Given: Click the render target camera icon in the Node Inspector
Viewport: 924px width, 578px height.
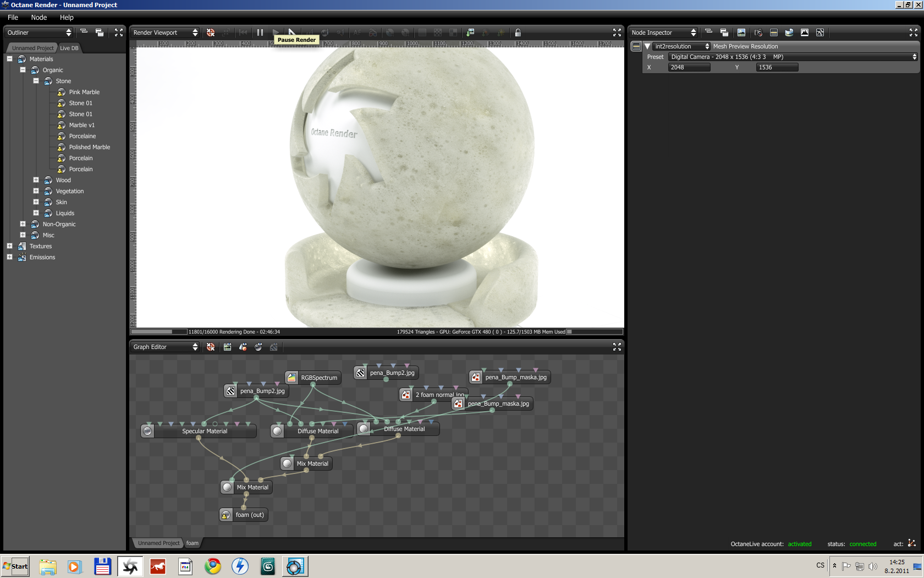Looking at the screenshot, I should click(x=758, y=32).
